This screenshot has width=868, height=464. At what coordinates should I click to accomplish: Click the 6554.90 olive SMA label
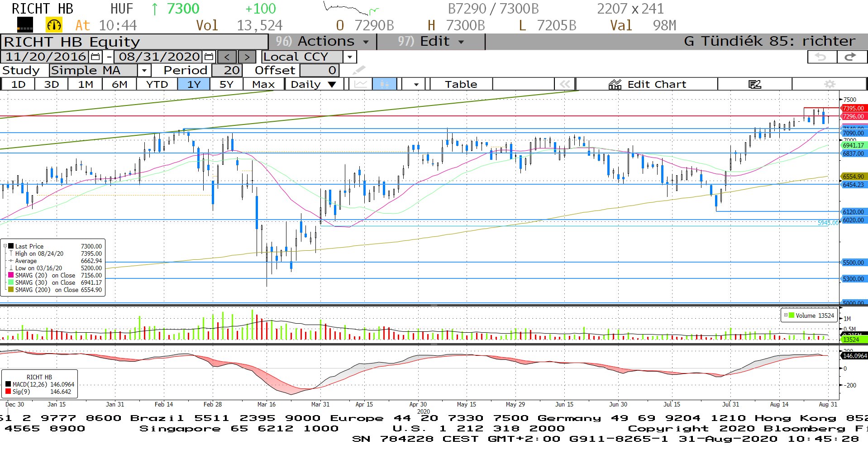pyautogui.click(x=854, y=177)
